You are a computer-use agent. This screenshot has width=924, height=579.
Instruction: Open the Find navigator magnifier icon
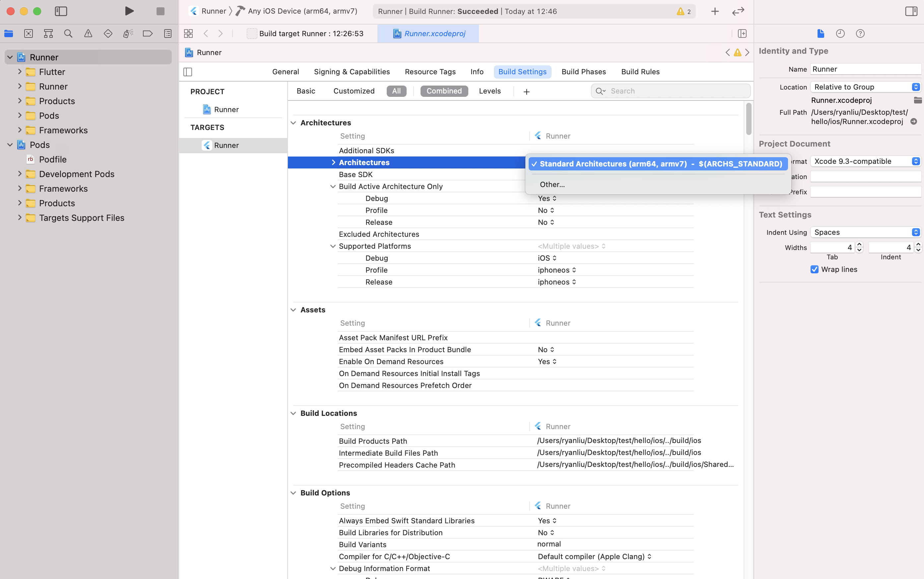tap(68, 34)
